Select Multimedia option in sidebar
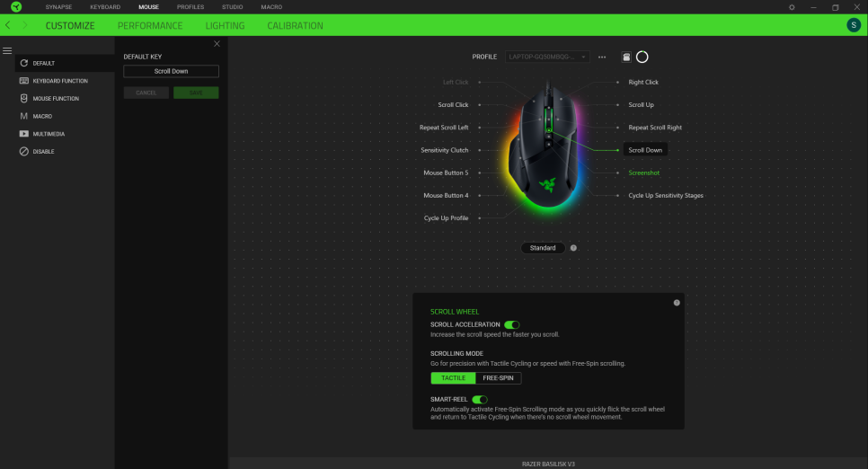Viewport: 868px width, 469px height. coord(65,134)
